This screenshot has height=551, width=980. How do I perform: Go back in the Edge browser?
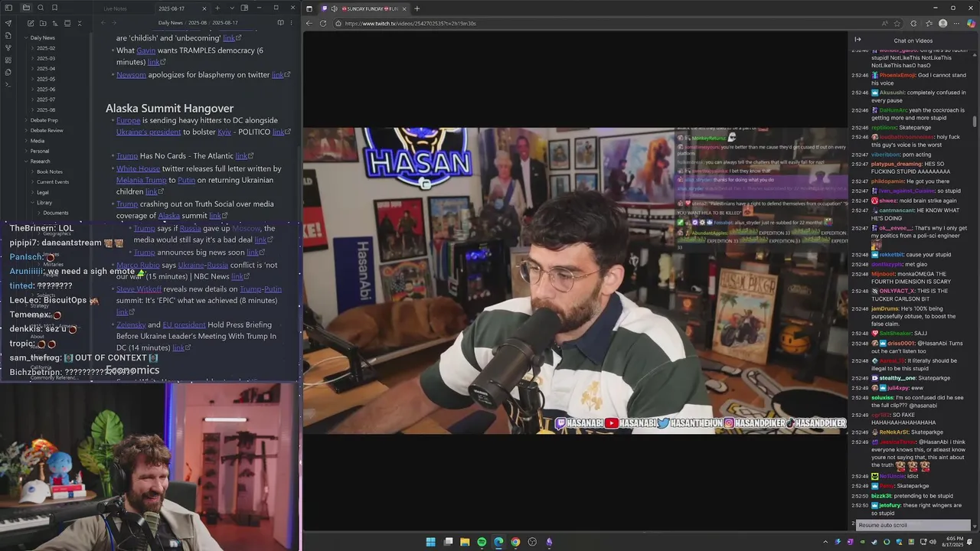point(309,23)
